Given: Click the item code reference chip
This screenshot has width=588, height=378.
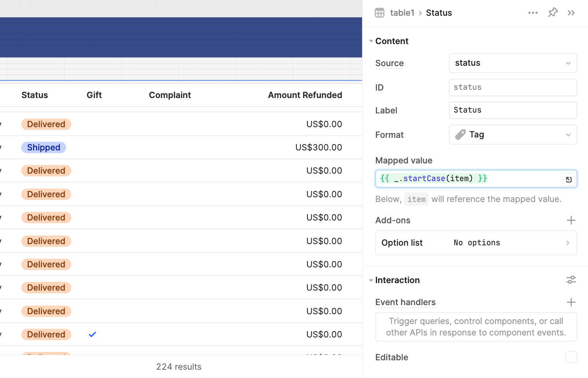Looking at the screenshot, I should (x=416, y=199).
